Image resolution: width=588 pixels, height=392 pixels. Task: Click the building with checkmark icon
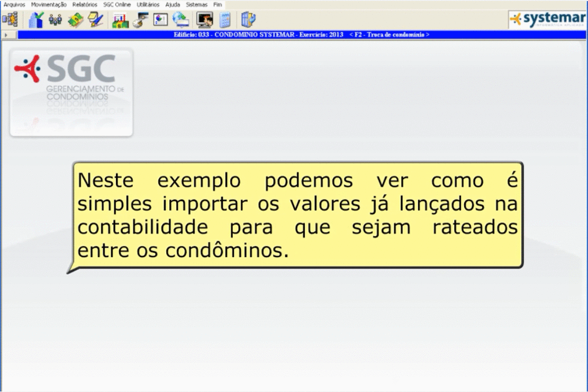pyautogui.click(x=36, y=20)
